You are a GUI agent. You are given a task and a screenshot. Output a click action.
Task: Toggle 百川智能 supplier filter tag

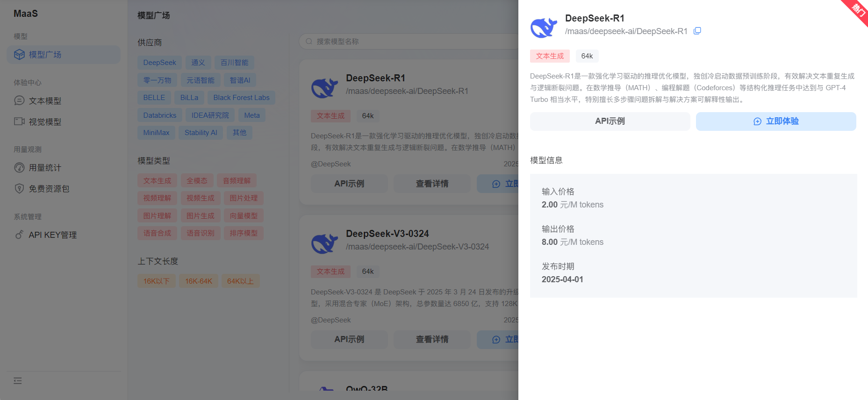pos(234,63)
